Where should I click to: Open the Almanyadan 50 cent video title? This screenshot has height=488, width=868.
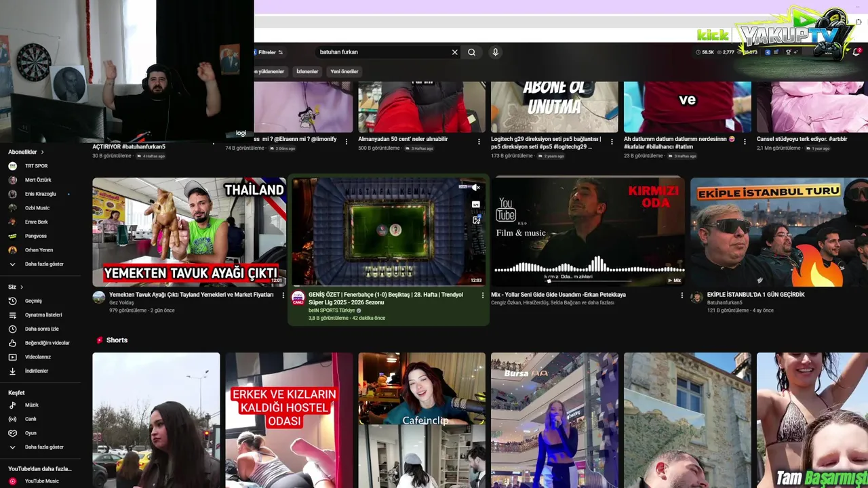[403, 139]
